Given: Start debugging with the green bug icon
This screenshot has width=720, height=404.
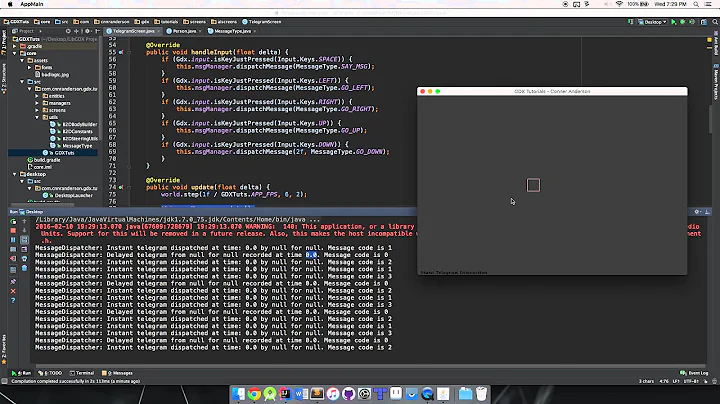Looking at the screenshot, I should pyautogui.click(x=683, y=22).
